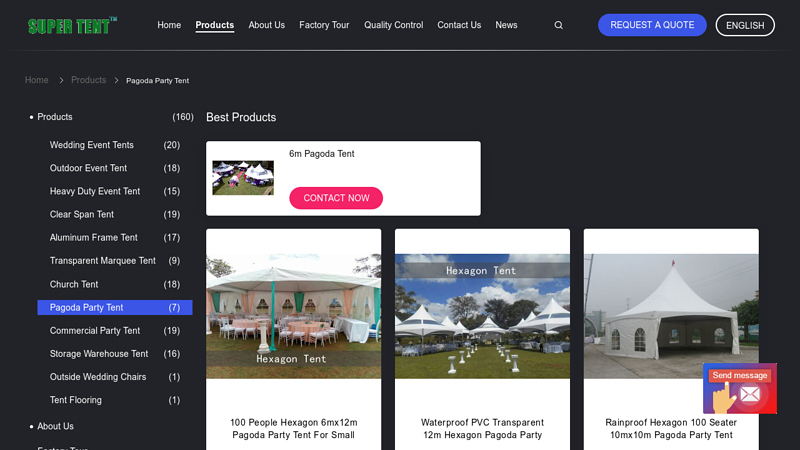The height and width of the screenshot is (450, 800).
Task: Open the English language selector
Action: click(x=745, y=25)
